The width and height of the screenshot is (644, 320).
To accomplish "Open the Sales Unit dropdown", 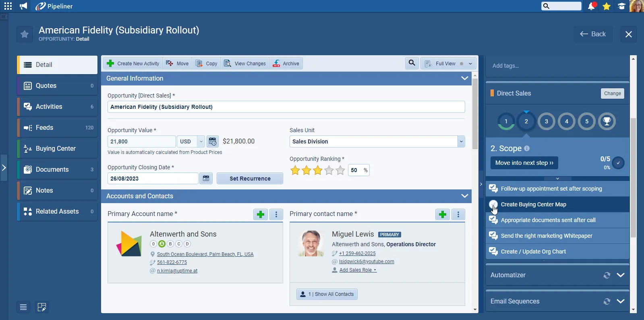I will (377, 141).
